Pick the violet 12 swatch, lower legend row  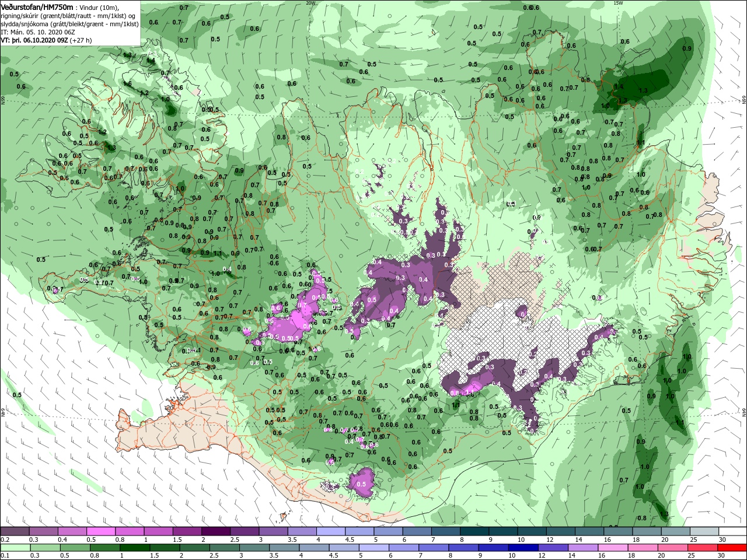pyautogui.click(x=553, y=548)
